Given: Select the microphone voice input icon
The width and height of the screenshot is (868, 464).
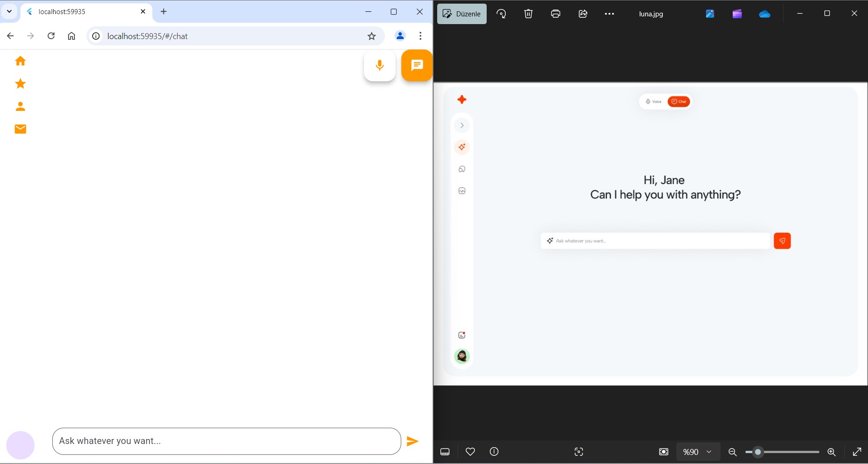Looking at the screenshot, I should pos(380,65).
